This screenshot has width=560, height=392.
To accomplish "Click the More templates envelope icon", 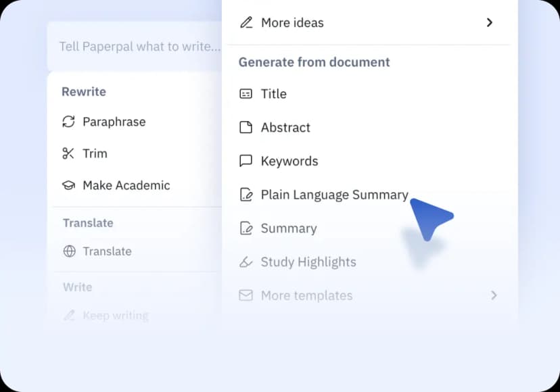I will pos(246,295).
